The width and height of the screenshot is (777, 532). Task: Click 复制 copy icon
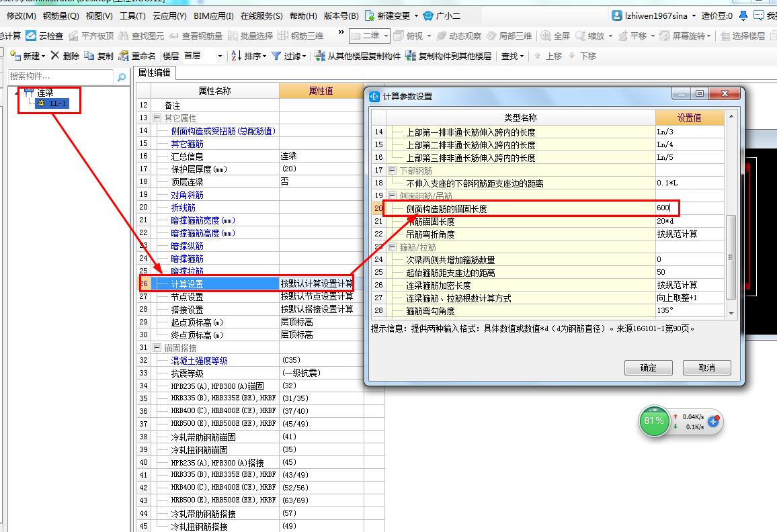coord(89,56)
